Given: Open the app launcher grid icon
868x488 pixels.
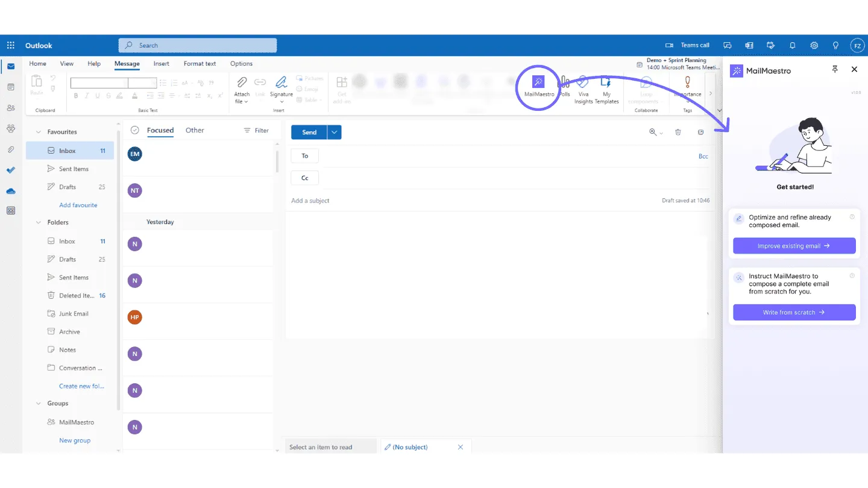Looking at the screenshot, I should click(x=11, y=45).
